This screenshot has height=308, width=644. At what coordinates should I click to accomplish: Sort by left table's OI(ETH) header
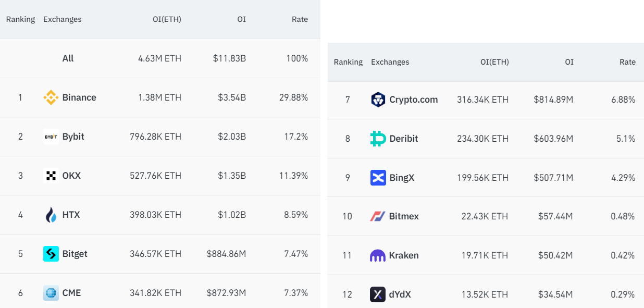click(166, 19)
